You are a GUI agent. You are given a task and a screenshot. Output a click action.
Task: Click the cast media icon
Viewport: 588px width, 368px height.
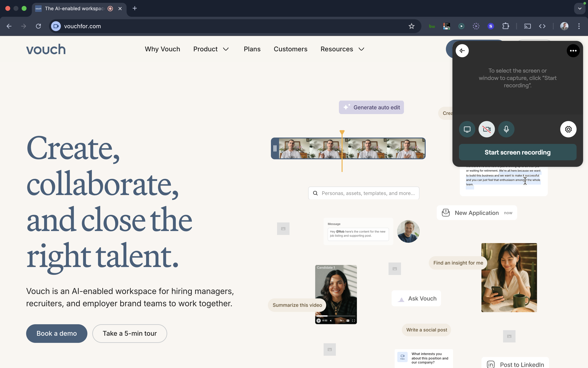point(527,26)
